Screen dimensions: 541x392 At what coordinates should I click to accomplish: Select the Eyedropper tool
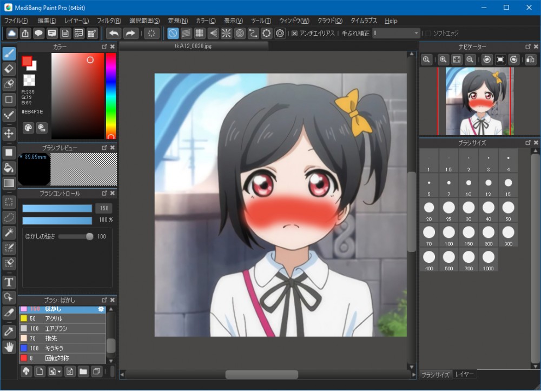pos(9,331)
